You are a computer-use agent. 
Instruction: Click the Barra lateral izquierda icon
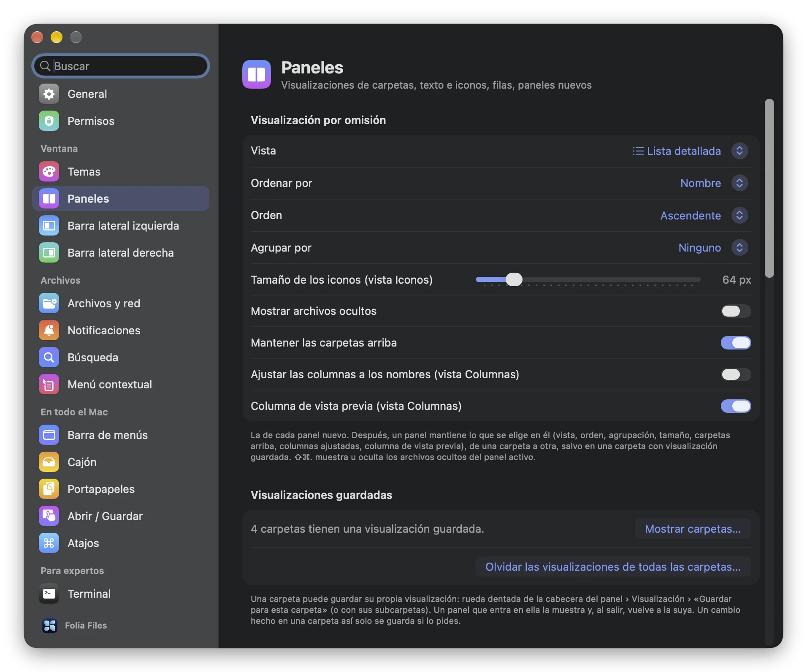point(49,226)
